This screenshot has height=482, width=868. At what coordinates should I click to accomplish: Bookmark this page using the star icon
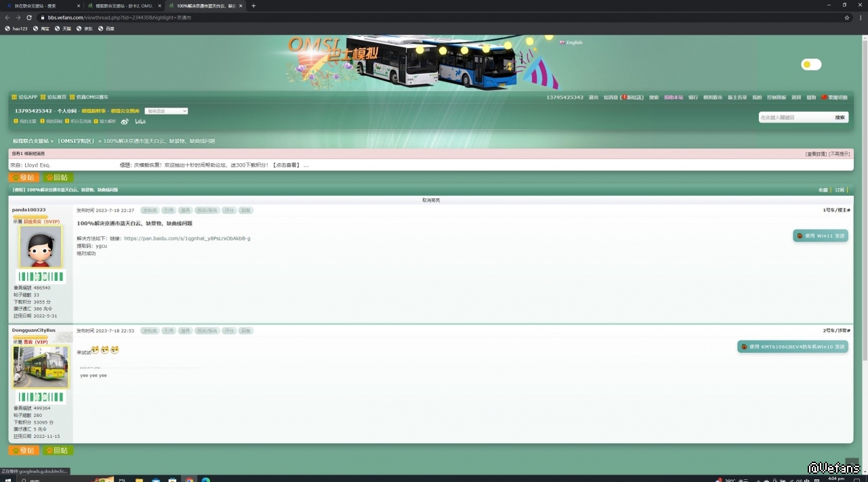[847, 18]
